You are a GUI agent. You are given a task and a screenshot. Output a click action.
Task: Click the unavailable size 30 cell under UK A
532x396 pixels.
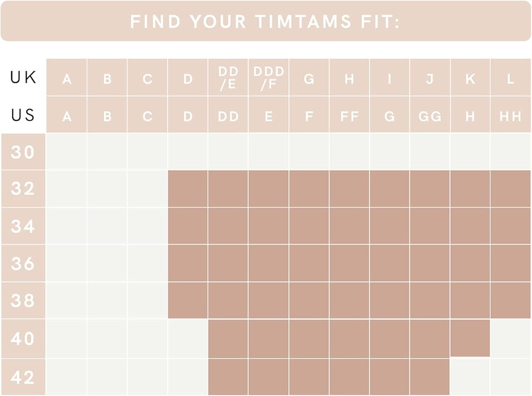click(66, 151)
